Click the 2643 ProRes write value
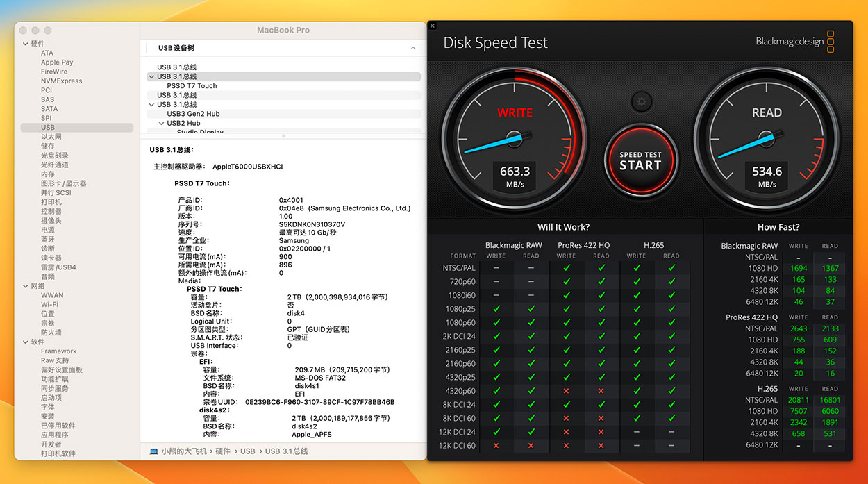 tap(799, 328)
